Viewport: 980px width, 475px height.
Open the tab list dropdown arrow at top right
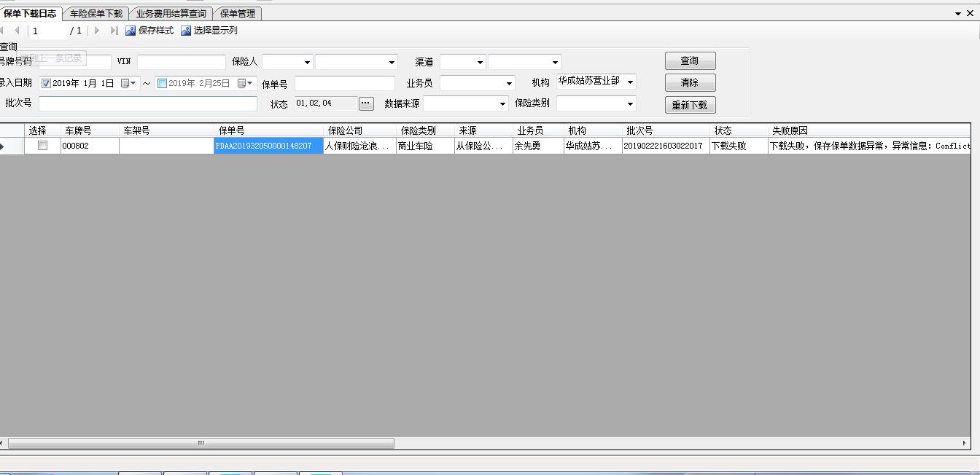tap(958, 13)
